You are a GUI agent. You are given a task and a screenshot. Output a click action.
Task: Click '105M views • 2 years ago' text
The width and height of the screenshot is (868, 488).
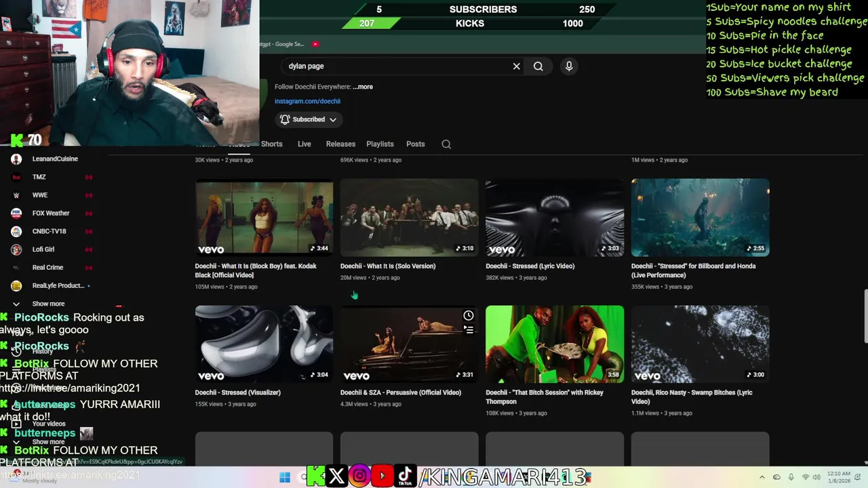[226, 287]
